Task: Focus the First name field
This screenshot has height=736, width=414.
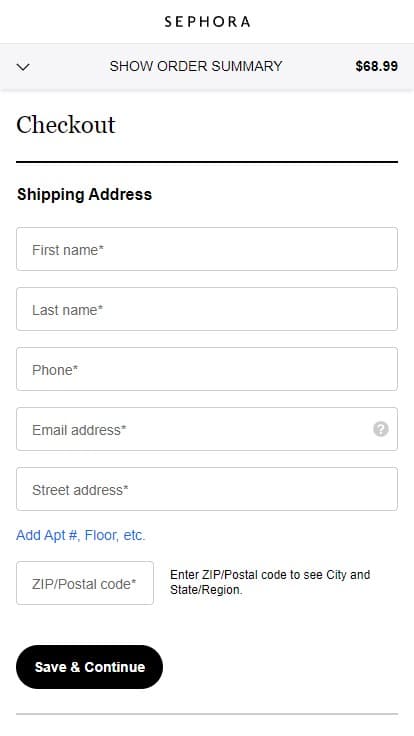Action: pos(207,249)
